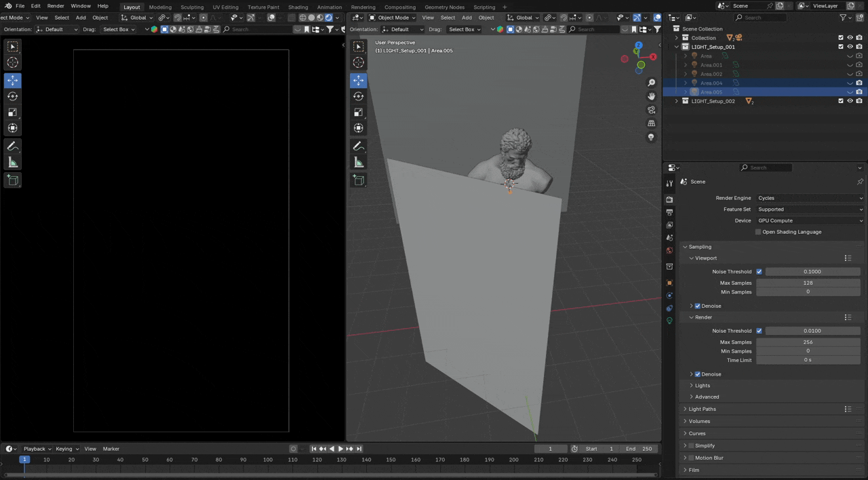Click the Scale tool in right viewport
Screen dimensions: 868x480
coord(358,113)
